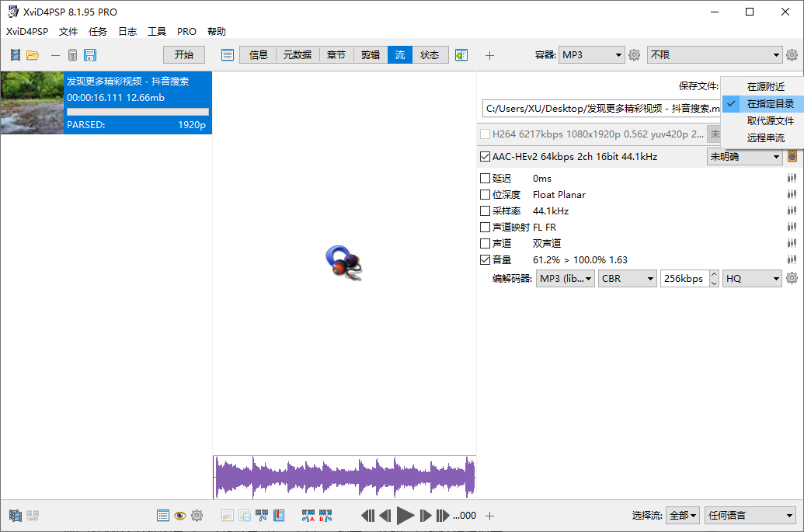804x532 pixels.
Task: Click the trash can delete icon
Action: (x=72, y=55)
